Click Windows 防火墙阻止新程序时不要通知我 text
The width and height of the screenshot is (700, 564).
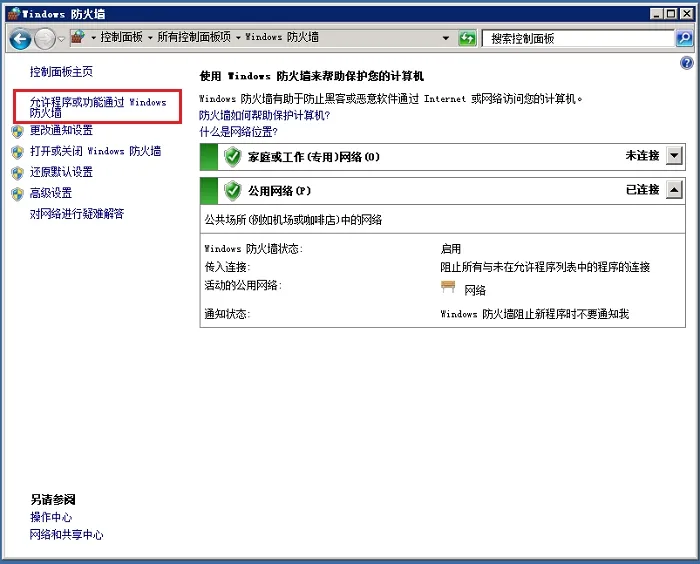535,314
